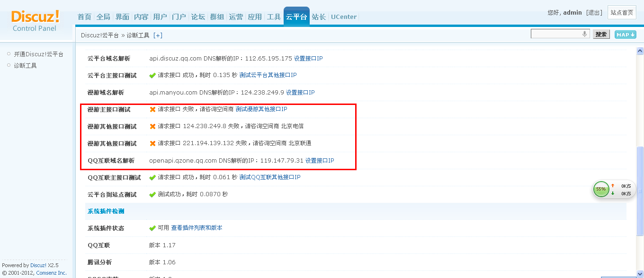The height and width of the screenshot is (278, 644).
Task: Click green check icon for 云平台到站点测试
Action: pyautogui.click(x=152, y=195)
